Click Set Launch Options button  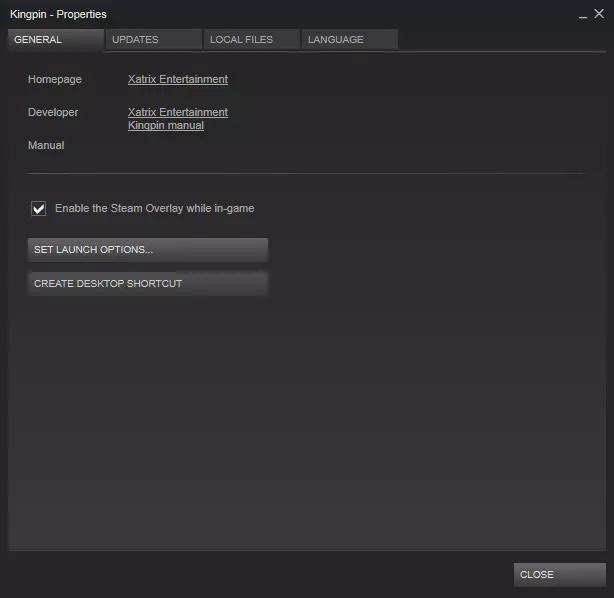[x=148, y=250]
